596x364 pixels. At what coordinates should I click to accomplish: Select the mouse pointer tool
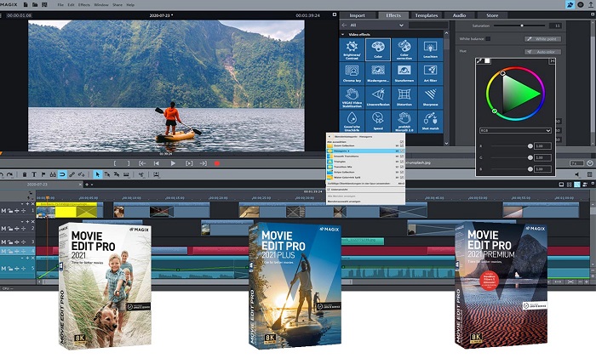click(x=97, y=174)
